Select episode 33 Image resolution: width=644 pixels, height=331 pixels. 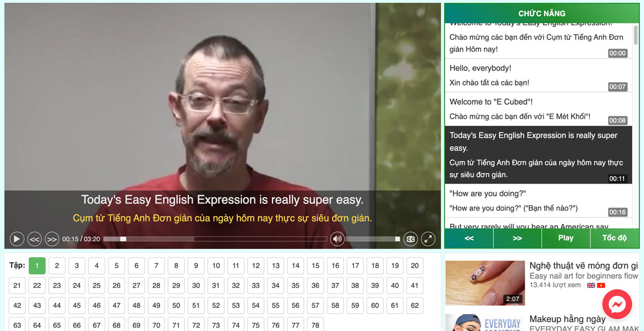[256, 285]
